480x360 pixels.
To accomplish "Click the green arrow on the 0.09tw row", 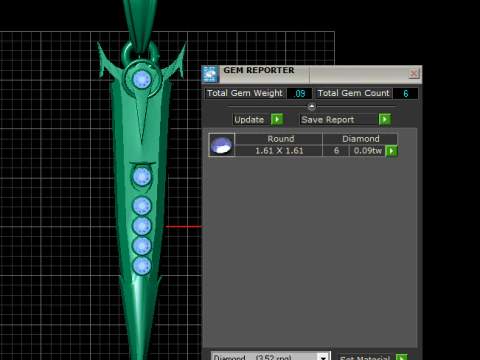I will point(391,151).
